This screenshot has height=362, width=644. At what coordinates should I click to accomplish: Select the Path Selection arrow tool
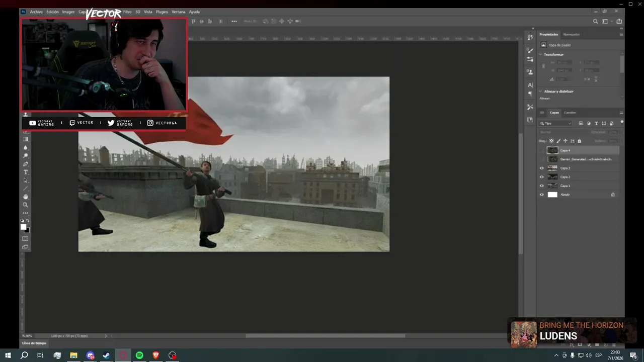coord(26,180)
